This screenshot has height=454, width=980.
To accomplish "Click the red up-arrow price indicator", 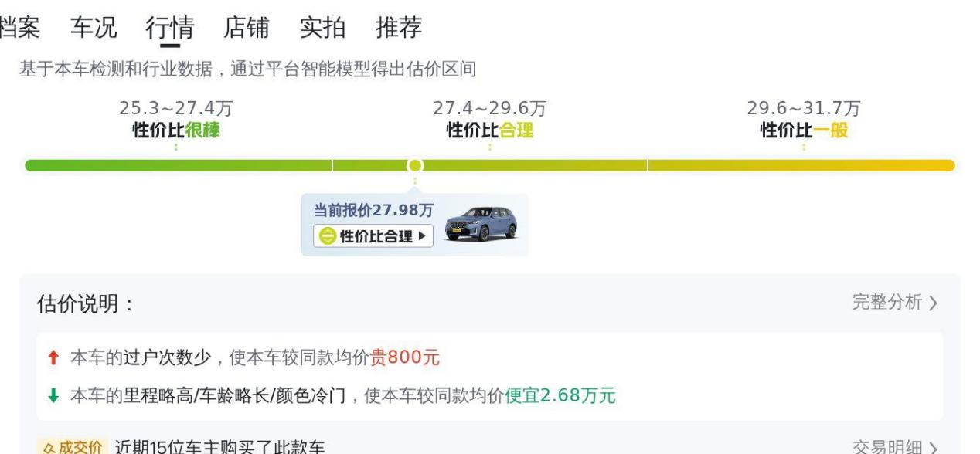I will pyautogui.click(x=53, y=357).
